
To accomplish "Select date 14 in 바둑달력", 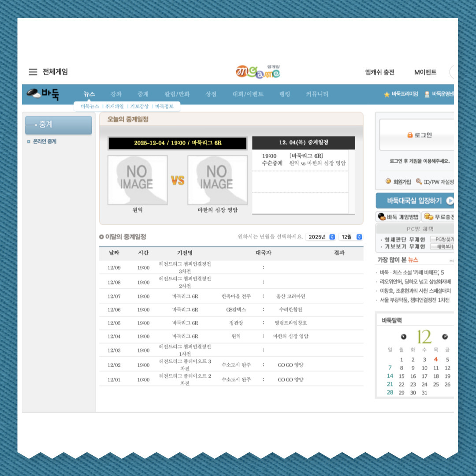I will tap(390, 376).
